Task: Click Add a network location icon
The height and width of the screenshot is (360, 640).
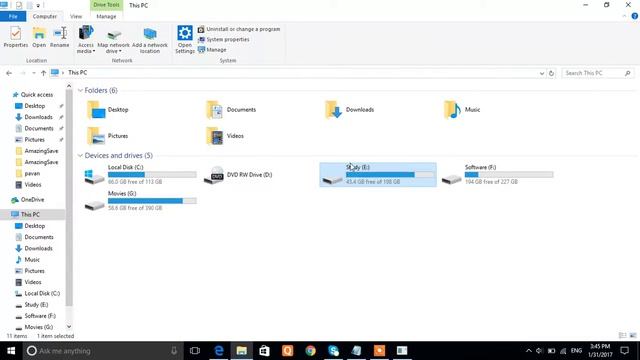Action: (150, 39)
